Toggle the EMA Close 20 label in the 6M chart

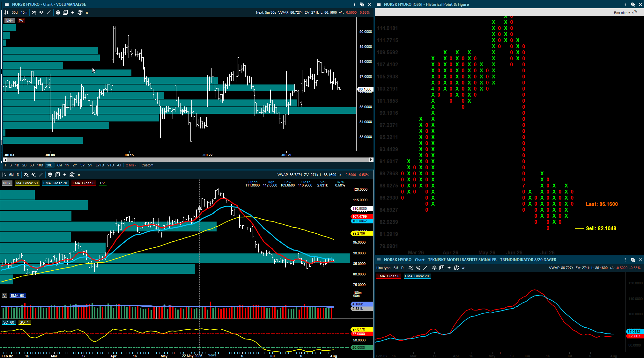point(55,183)
